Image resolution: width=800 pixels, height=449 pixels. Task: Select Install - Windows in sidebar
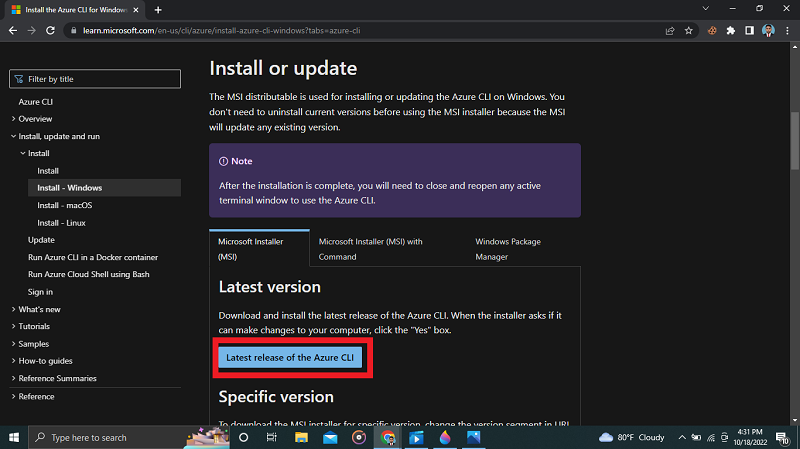click(104, 188)
